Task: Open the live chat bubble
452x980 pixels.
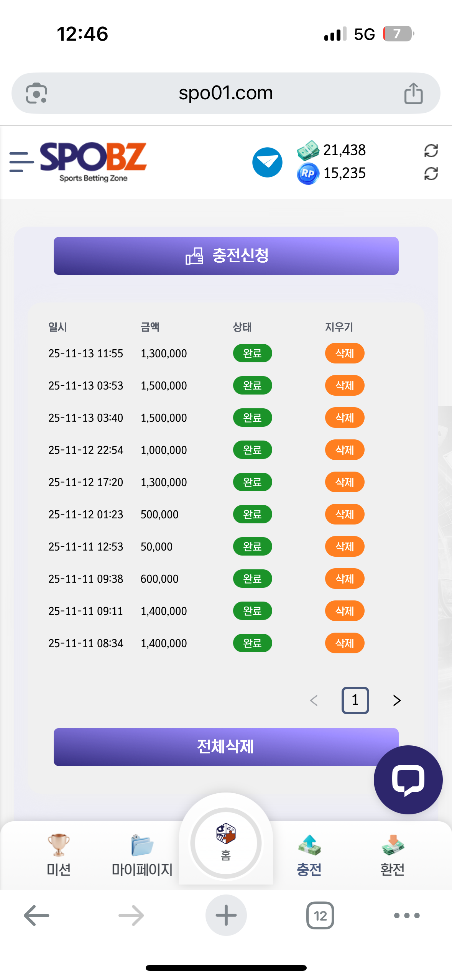Action: (x=408, y=779)
